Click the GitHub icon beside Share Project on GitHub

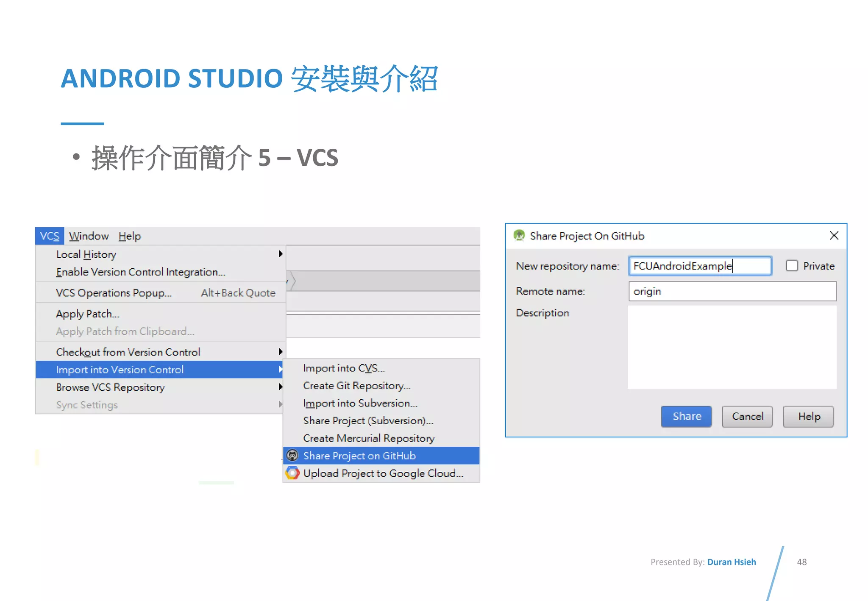(292, 456)
